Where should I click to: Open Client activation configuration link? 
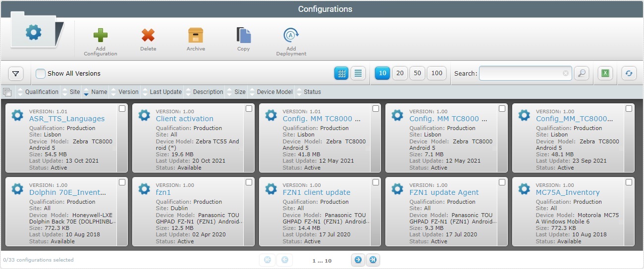pyautogui.click(x=185, y=119)
